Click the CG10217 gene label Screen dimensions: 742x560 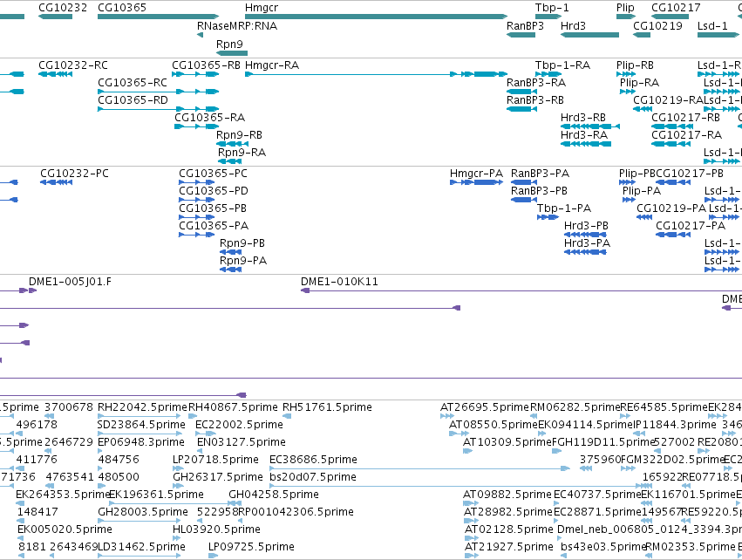coord(676,8)
